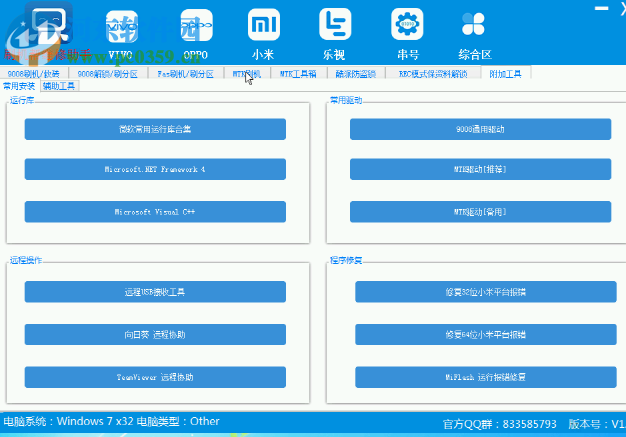This screenshot has width=626, height=437.
Task: Click the 远程操作 group label
Action: [26, 260]
